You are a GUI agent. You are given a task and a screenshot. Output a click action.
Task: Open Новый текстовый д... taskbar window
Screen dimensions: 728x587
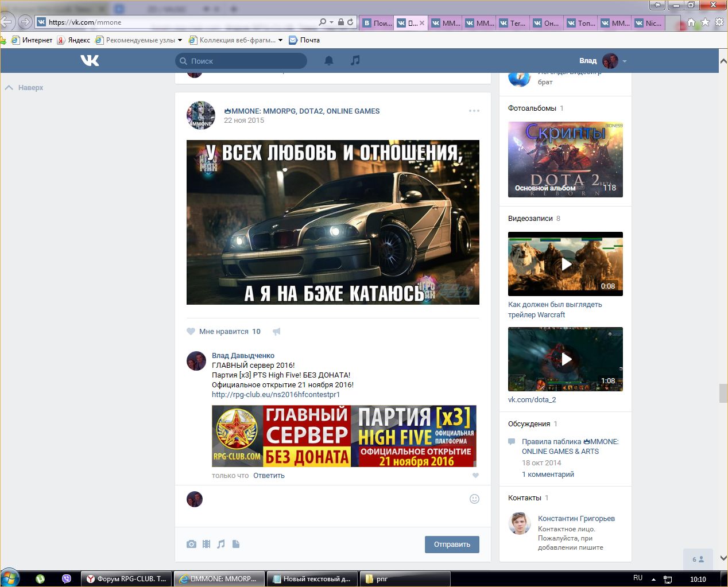(x=312, y=579)
